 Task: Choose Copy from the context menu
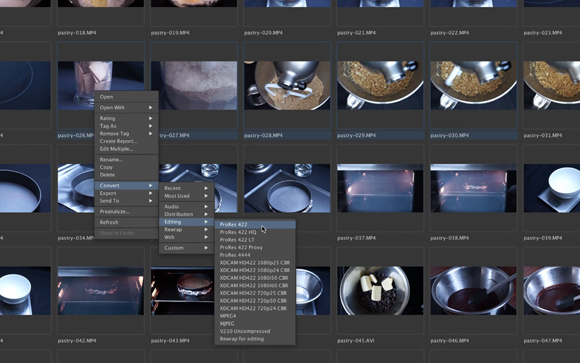pyautogui.click(x=126, y=167)
